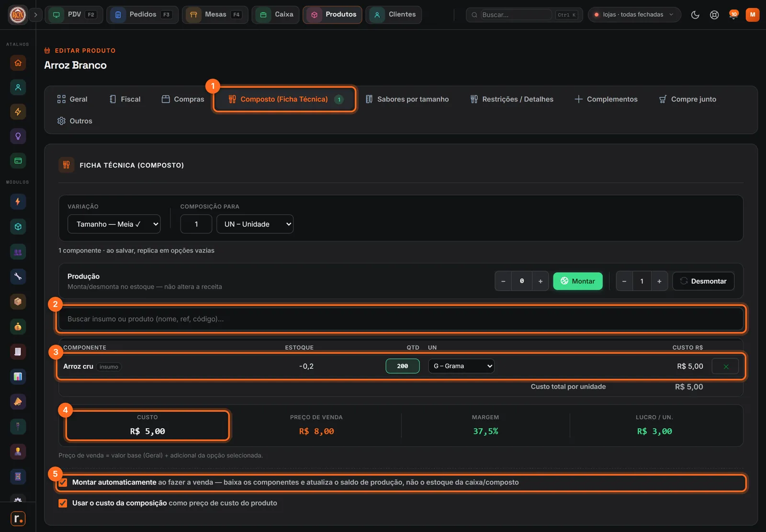Open notifications with badge 10
The width and height of the screenshot is (766, 532).
(x=733, y=15)
